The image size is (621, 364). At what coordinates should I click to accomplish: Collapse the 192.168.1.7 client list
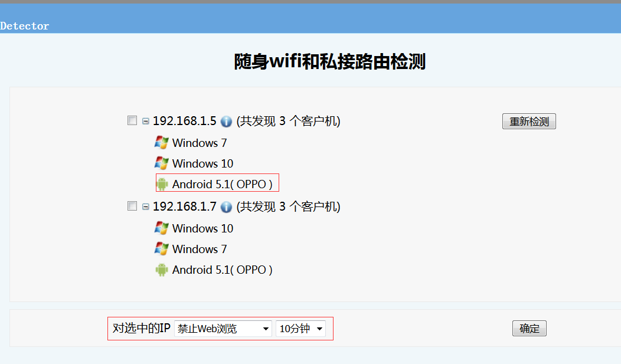(x=145, y=207)
